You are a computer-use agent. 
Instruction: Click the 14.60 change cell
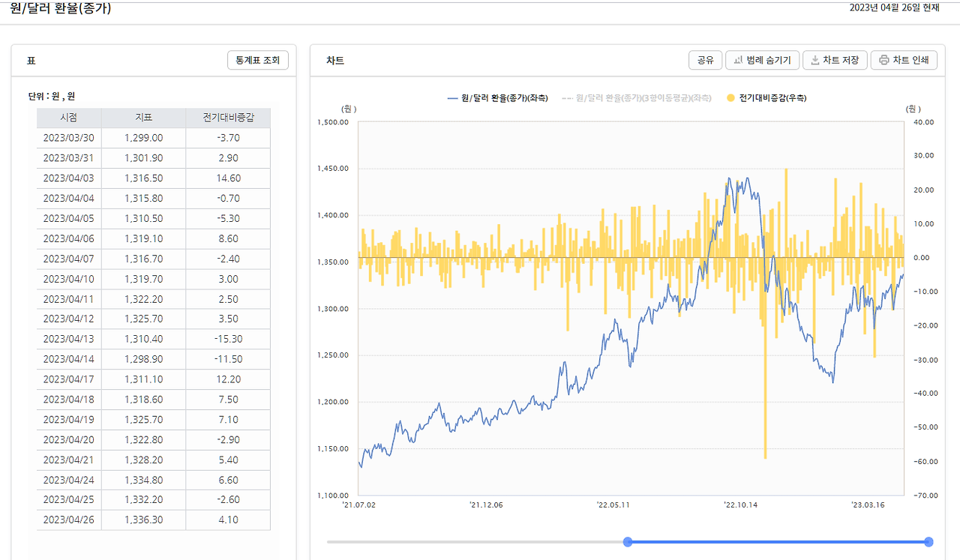pos(228,178)
